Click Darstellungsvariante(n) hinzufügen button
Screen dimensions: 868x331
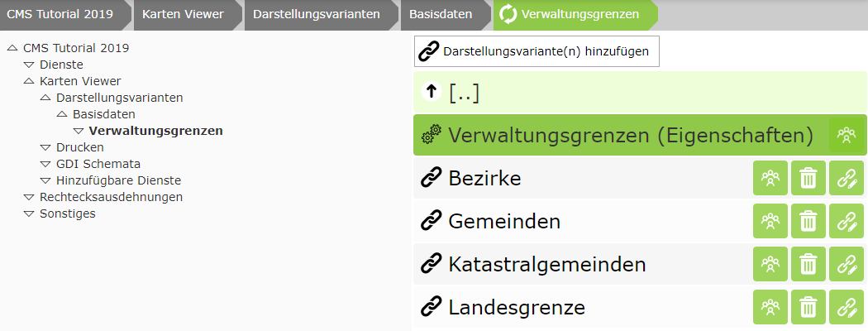point(537,51)
